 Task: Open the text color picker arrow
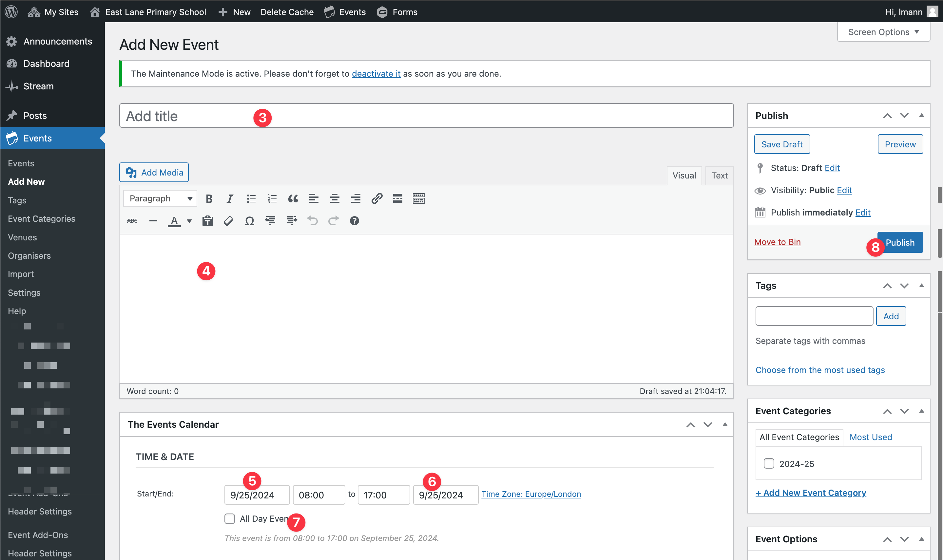(x=189, y=221)
